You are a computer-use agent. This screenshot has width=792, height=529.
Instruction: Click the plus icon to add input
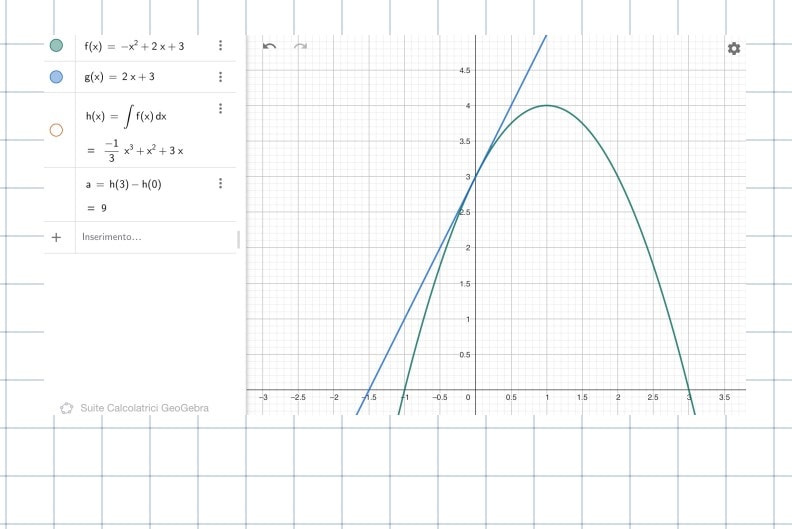56,237
